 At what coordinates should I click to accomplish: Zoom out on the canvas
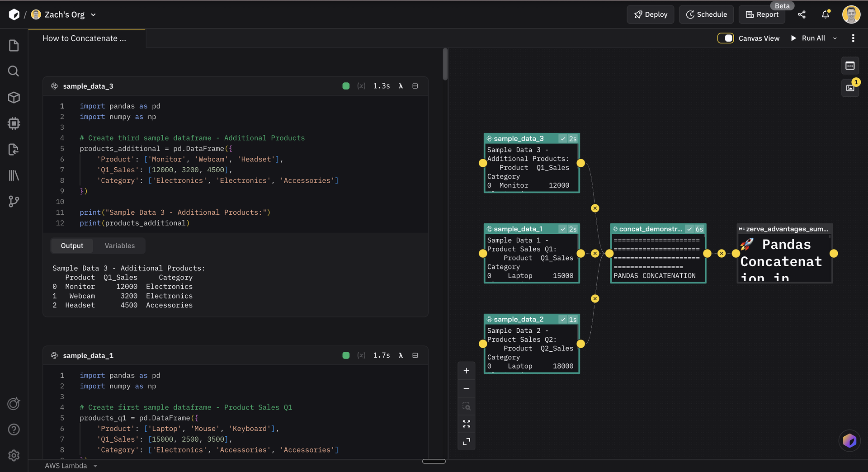click(x=467, y=388)
